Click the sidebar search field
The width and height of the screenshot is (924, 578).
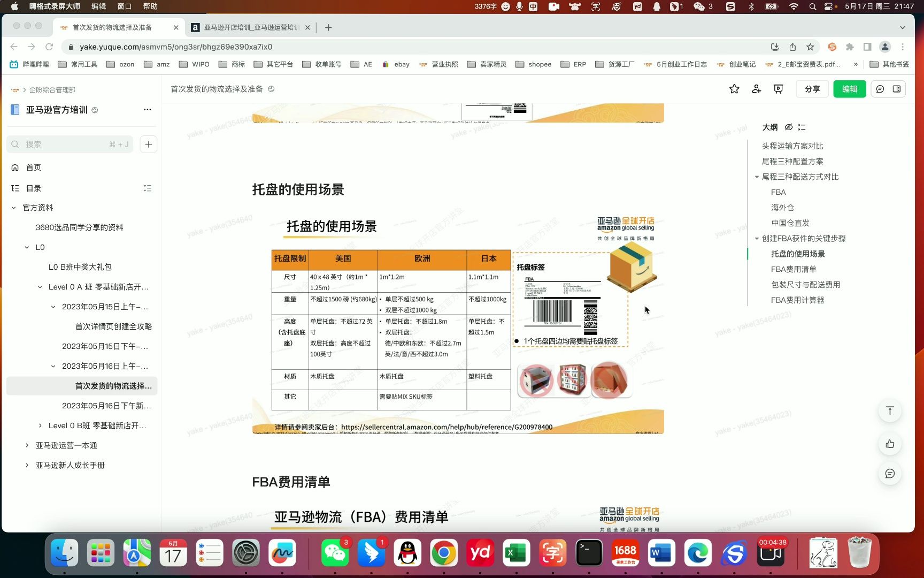tap(70, 144)
